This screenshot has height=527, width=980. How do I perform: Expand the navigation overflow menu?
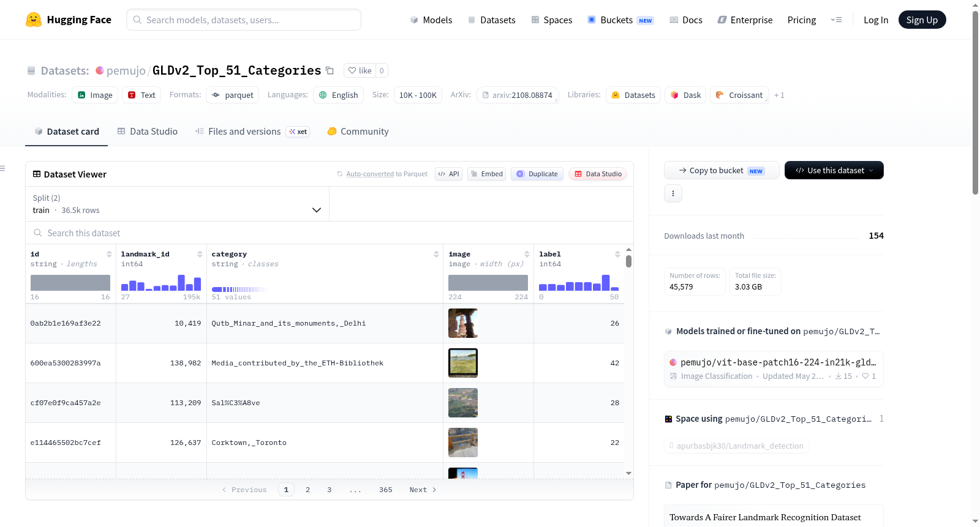click(x=836, y=20)
